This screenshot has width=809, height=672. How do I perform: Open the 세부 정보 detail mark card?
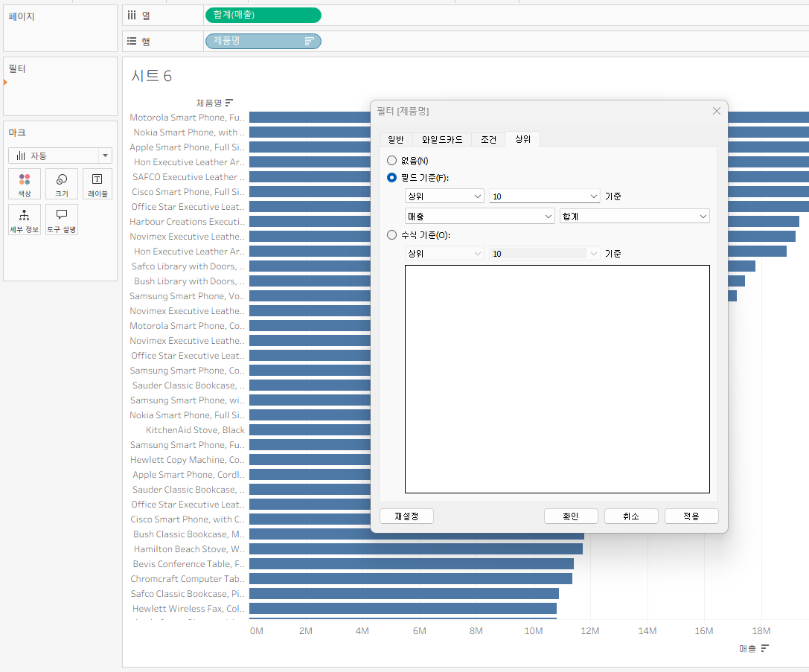[25, 220]
